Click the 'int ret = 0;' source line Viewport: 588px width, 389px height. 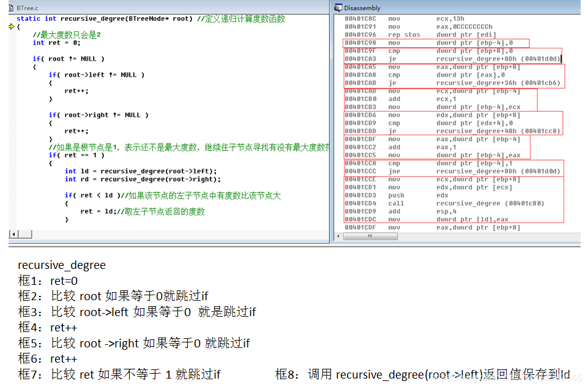[56, 43]
